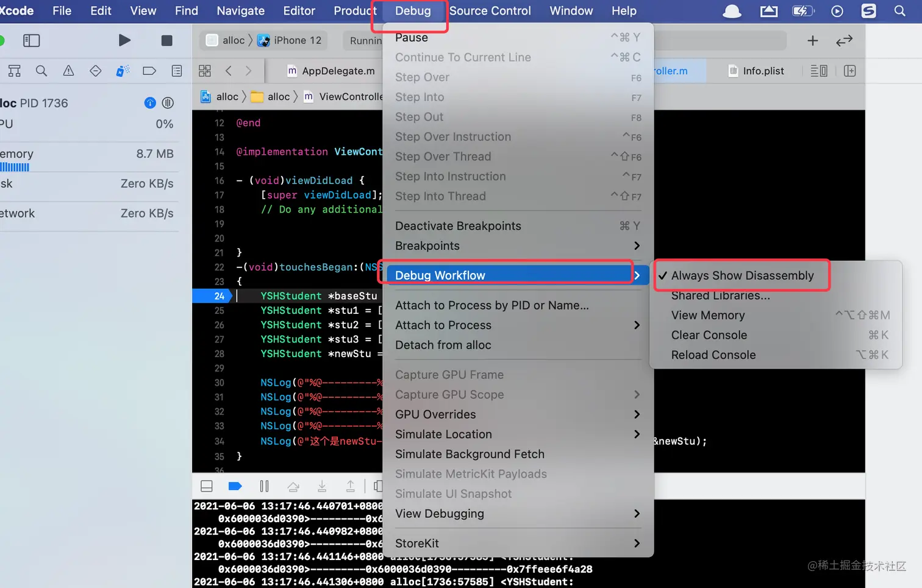Open the Find navigator magnifier icon
The height and width of the screenshot is (588, 922).
coord(41,71)
